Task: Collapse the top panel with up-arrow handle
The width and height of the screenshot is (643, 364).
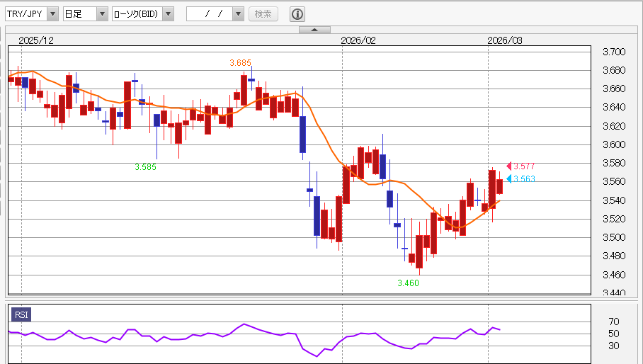Action: point(314,30)
